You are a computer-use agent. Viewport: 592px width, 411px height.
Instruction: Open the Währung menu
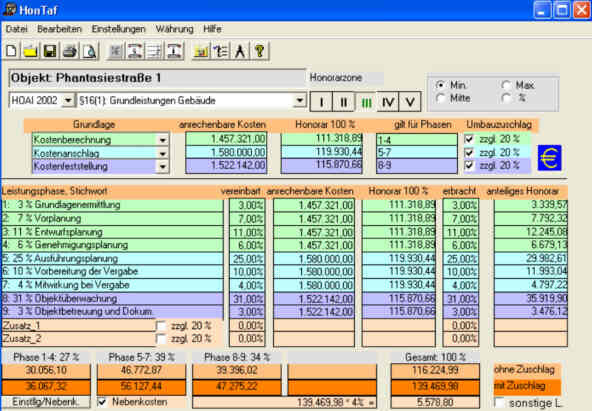click(174, 29)
